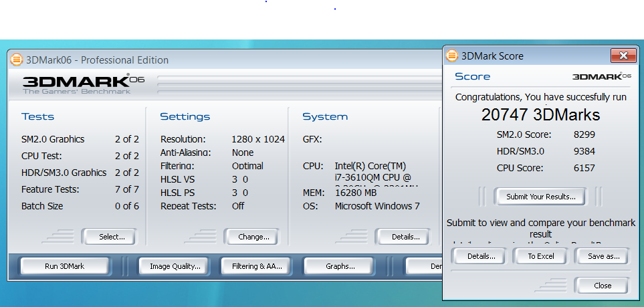Open the Image Quality... tool
Viewport: 644px width, 307px height.
[x=174, y=266]
